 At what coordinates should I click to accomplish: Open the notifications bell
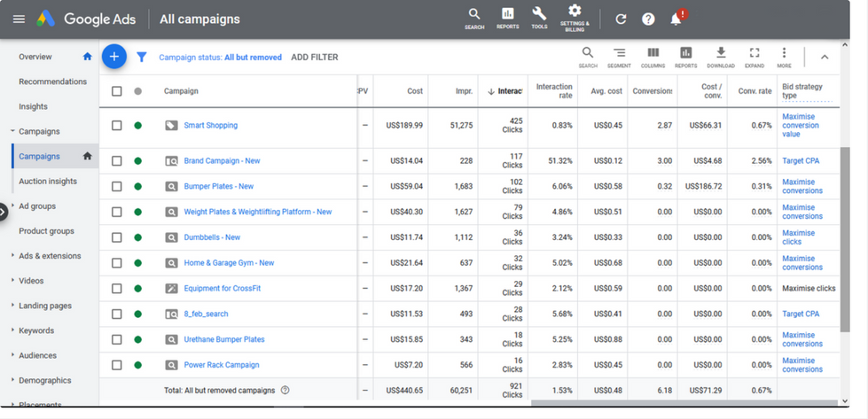click(x=676, y=19)
